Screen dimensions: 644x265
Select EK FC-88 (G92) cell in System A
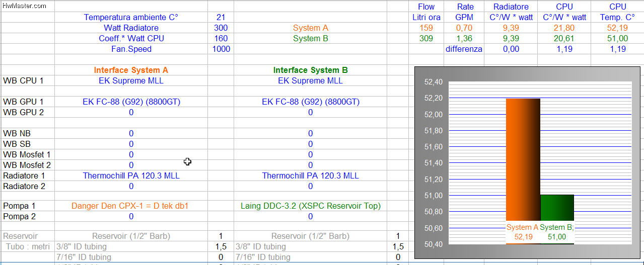click(x=131, y=102)
